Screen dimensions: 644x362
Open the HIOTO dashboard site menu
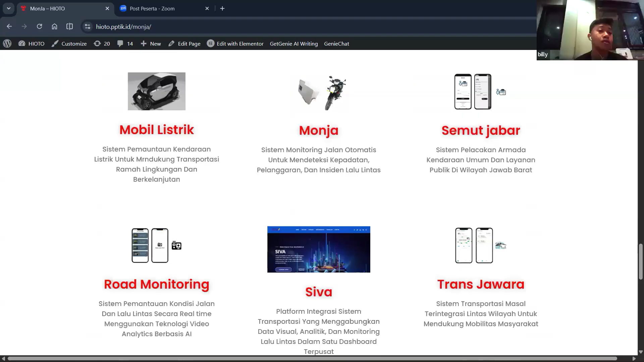pyautogui.click(x=32, y=44)
